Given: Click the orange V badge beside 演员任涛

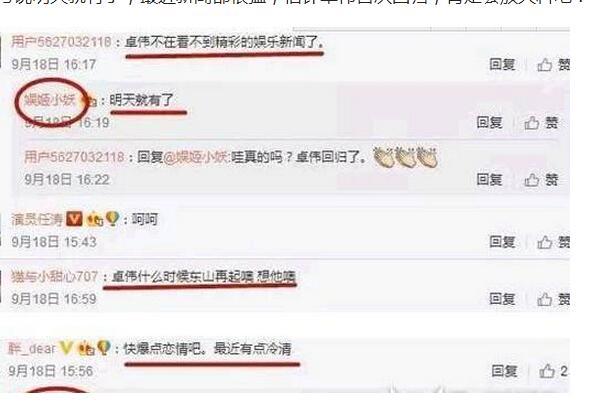Looking at the screenshot, I should point(74,219).
